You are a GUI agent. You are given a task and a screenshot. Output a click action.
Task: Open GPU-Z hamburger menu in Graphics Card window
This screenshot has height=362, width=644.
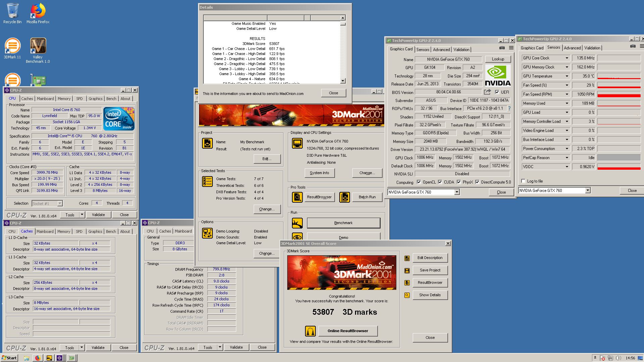[511, 48]
